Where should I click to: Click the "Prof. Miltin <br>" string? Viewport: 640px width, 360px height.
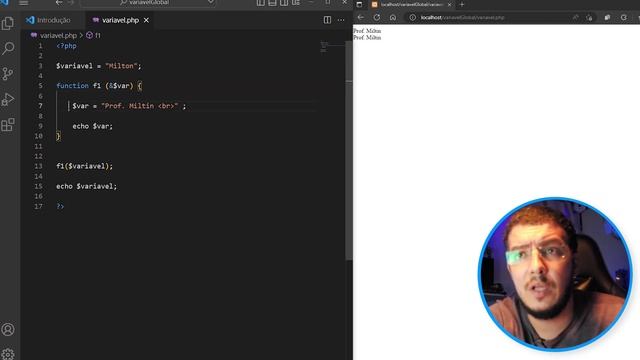point(140,106)
